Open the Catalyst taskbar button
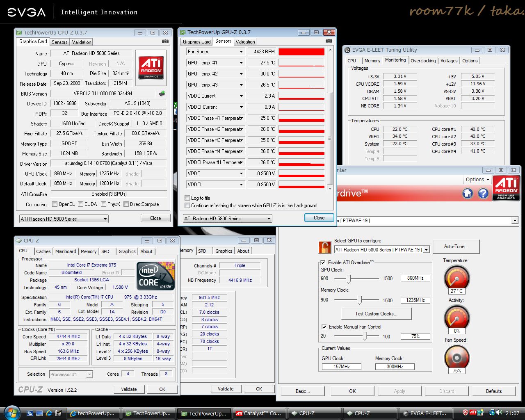525x420 pixels. click(x=259, y=413)
